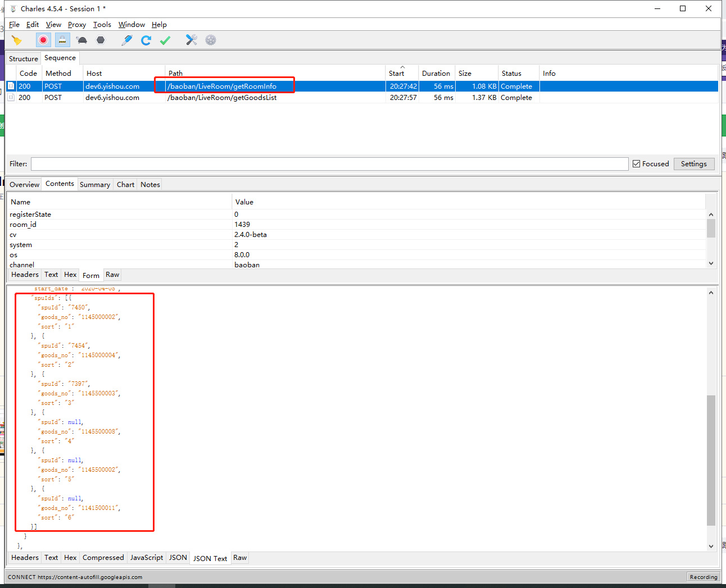
Task: Click the filter Settings button
Action: click(694, 164)
